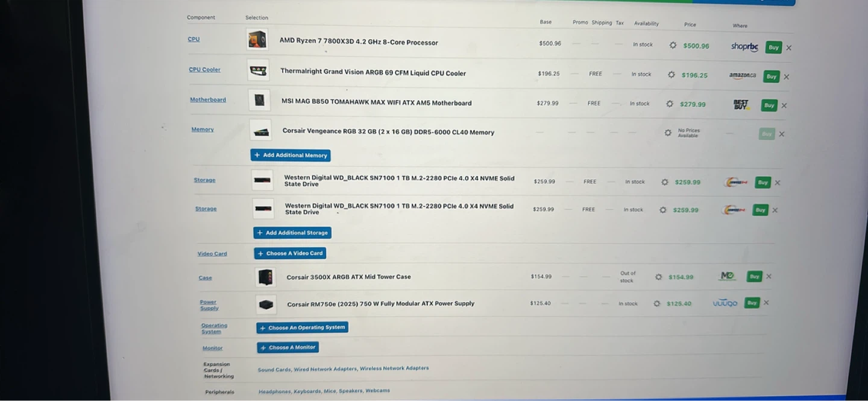Open the Webcams peripherals link
The width and height of the screenshot is (868, 401).
click(x=377, y=391)
